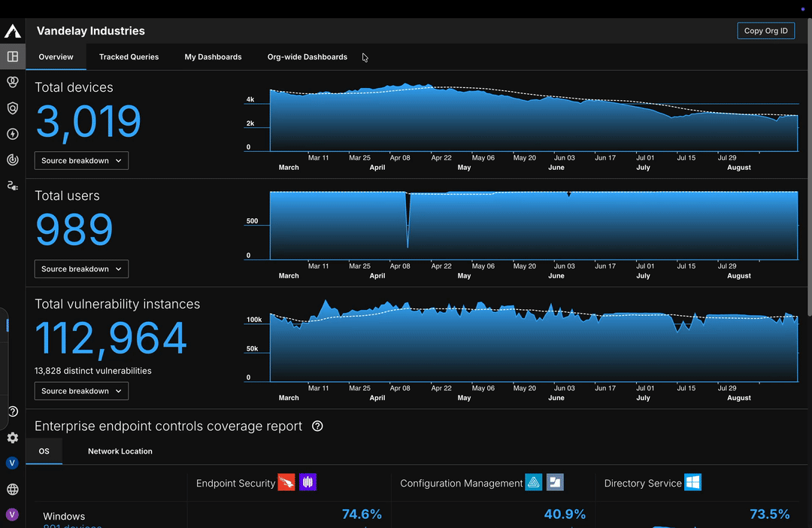This screenshot has height=528, width=812.
Task: Click the gray Configuration Management icon
Action: click(x=555, y=482)
